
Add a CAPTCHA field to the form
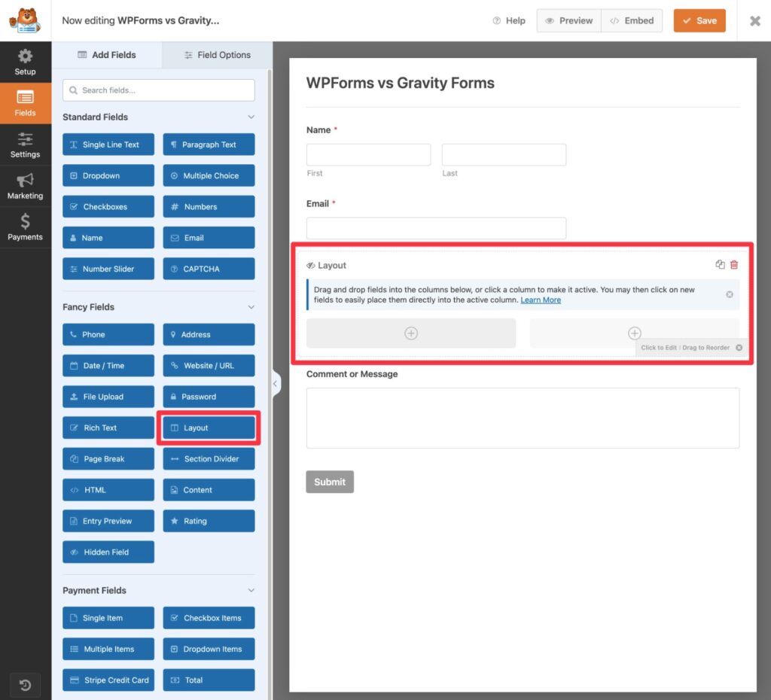coord(209,269)
